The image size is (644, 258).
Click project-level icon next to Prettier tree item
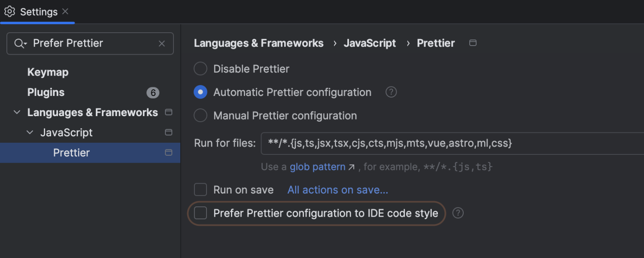coord(169,153)
